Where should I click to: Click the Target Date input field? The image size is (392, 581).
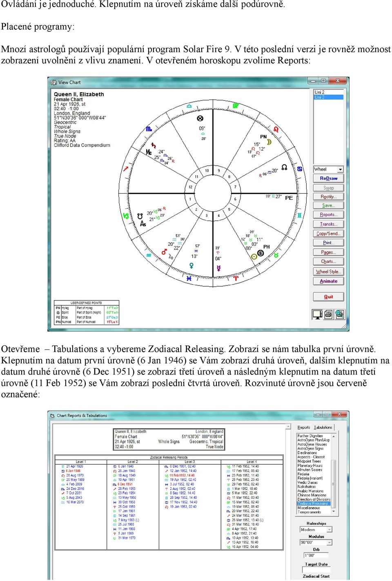click(x=316, y=570)
